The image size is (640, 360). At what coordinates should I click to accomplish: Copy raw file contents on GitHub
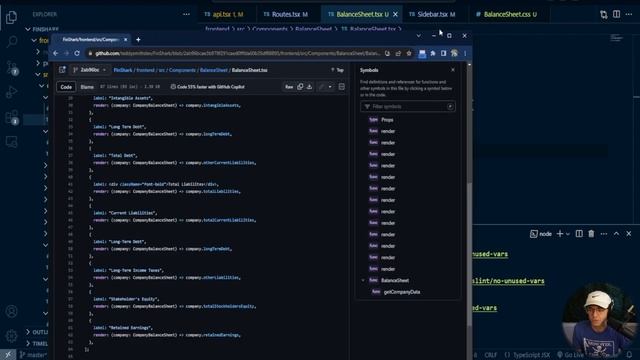(x=300, y=87)
